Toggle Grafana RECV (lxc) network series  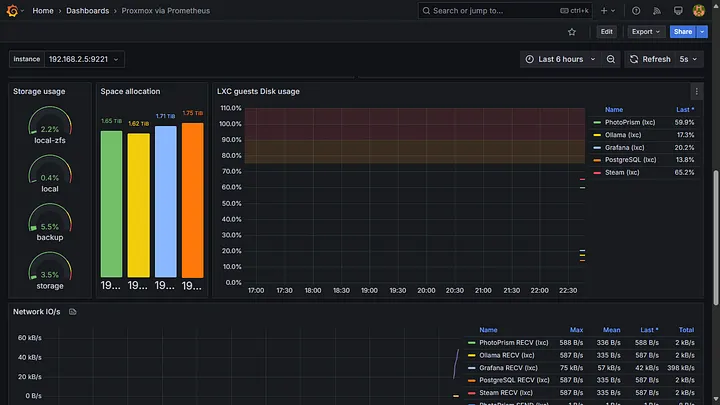tap(508, 368)
